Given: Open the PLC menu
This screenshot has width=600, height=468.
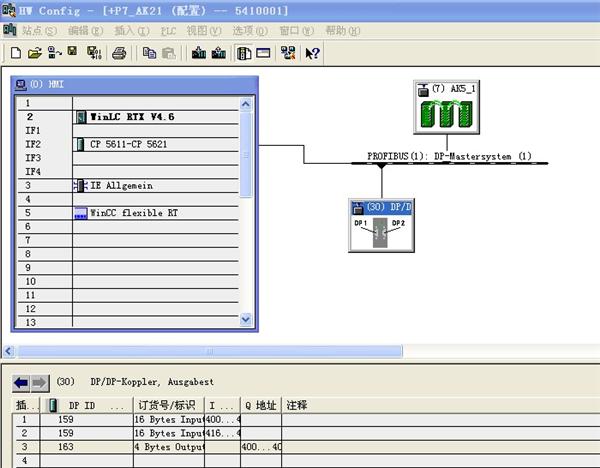Looking at the screenshot, I should (x=168, y=31).
